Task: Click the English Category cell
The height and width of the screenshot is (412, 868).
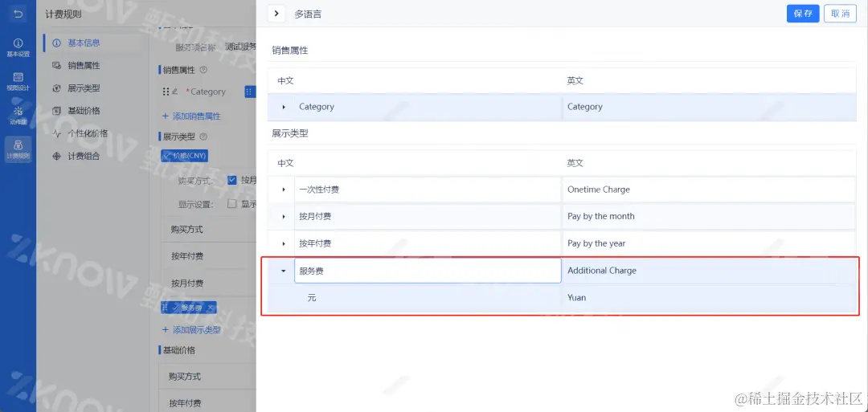Action: coord(709,107)
